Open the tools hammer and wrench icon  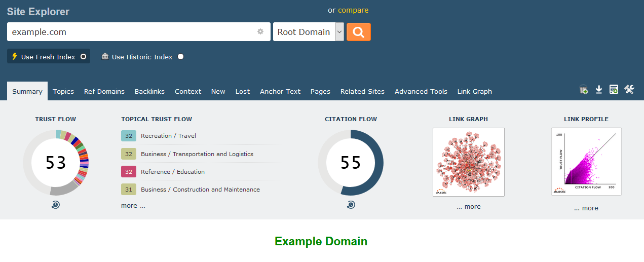click(x=629, y=90)
